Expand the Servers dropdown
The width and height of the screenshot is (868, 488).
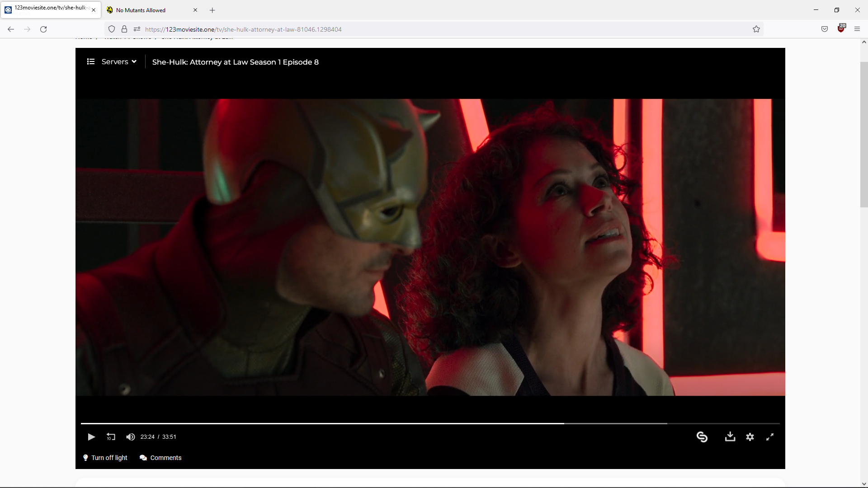coord(119,62)
